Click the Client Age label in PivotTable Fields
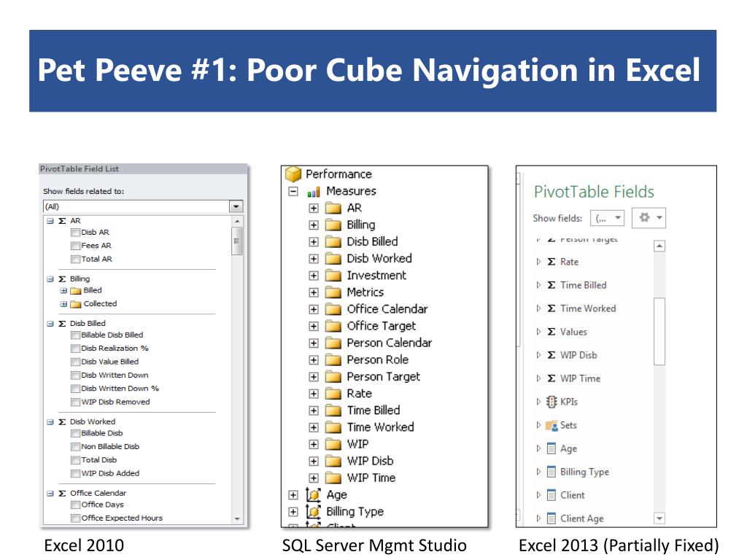 (x=581, y=518)
